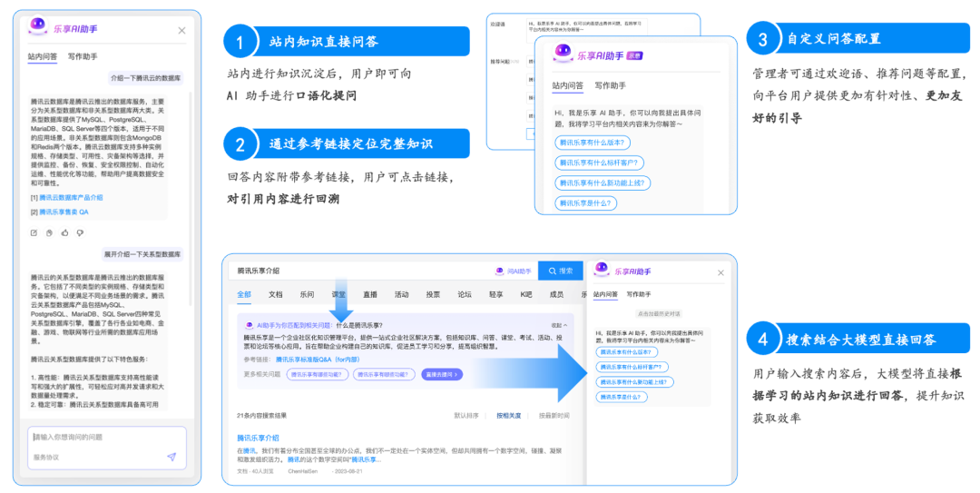Image resolution: width=980 pixels, height=493 pixels.
Task: Click the blue 搜索 button
Action: 561,271
